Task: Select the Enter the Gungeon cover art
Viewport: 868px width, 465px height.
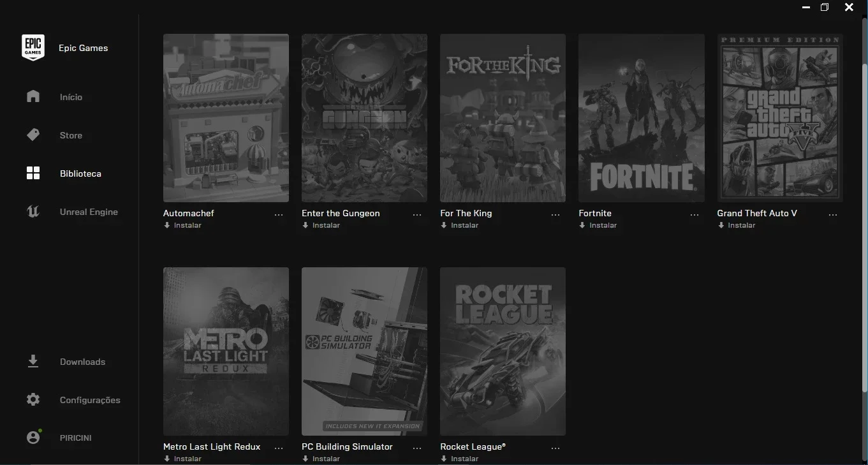Action: click(x=364, y=118)
